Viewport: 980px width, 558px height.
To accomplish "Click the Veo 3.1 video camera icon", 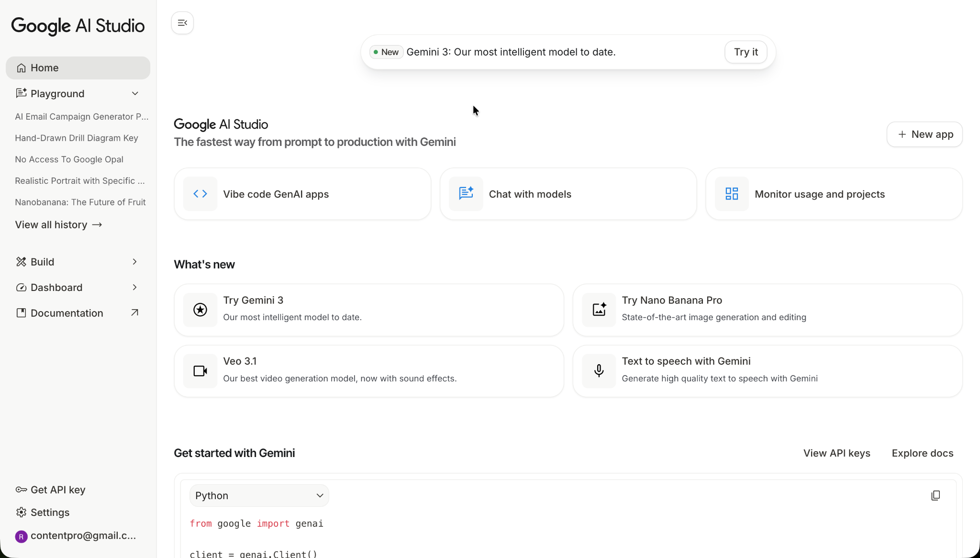I will coord(200,371).
